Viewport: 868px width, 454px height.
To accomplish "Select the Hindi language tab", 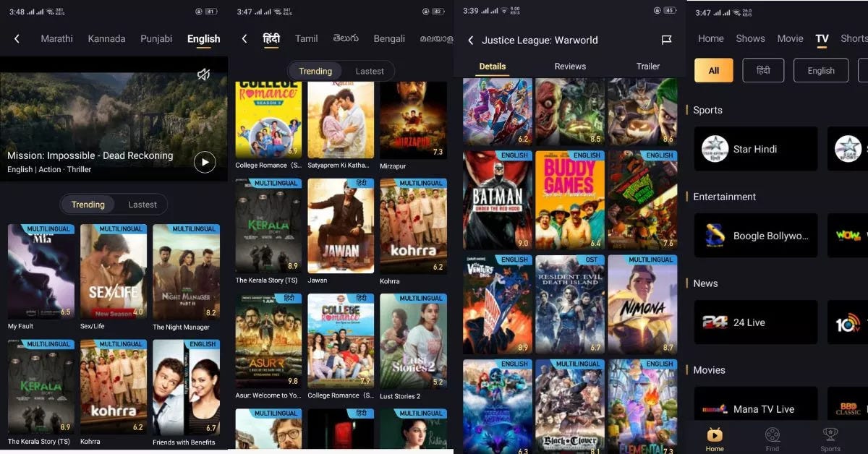I will [x=271, y=38].
